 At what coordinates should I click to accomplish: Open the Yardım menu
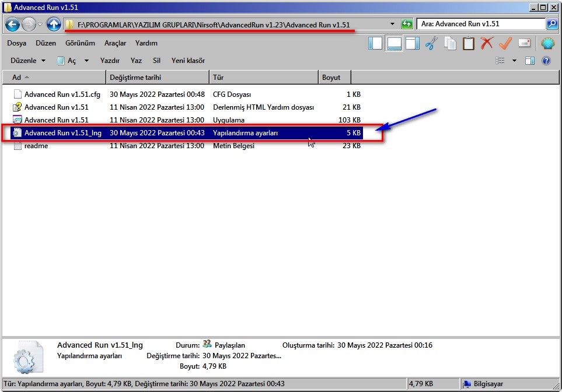coord(146,43)
